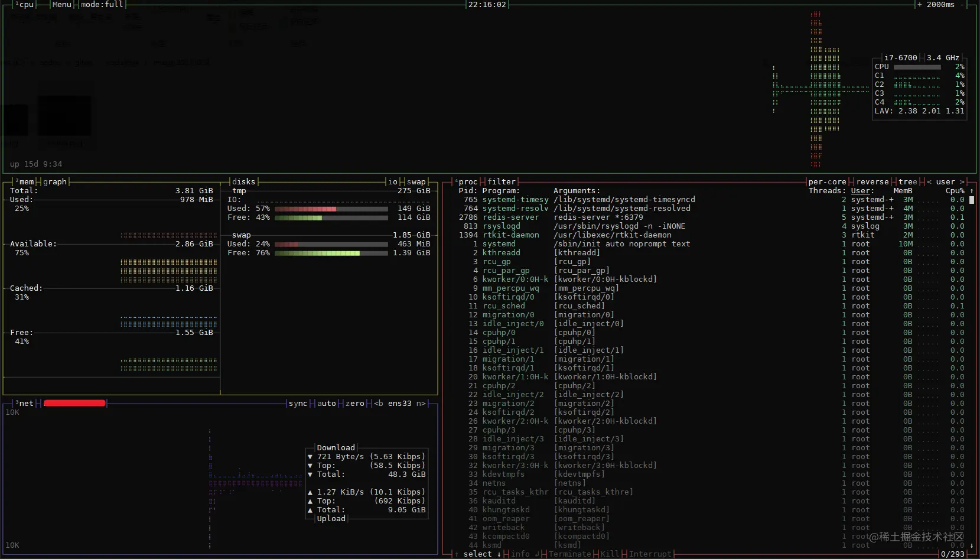Click the Threads: column header
Image resolution: width=980 pixels, height=559 pixels.
coord(828,191)
